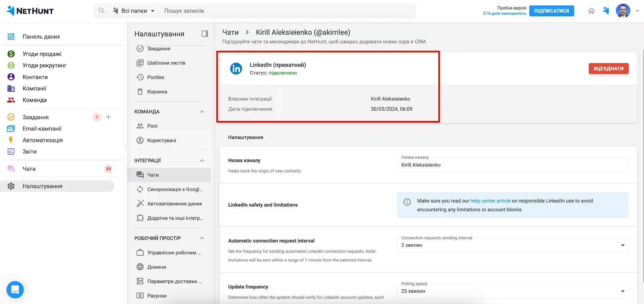Open Контакти folder
The height and width of the screenshot is (304, 644).
(x=35, y=77)
